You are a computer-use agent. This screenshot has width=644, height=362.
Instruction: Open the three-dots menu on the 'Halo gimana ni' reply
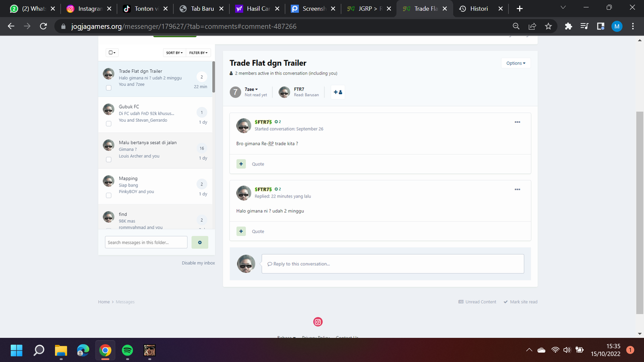click(x=517, y=190)
